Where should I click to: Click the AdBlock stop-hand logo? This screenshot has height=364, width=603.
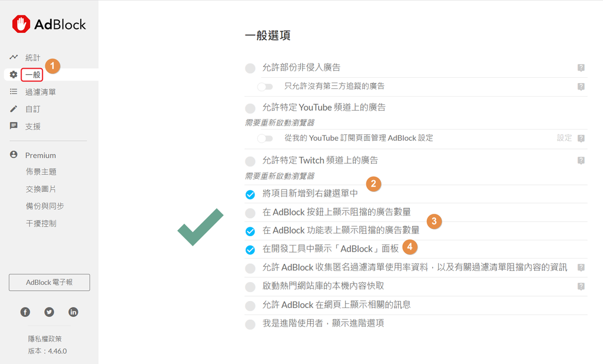tap(21, 24)
